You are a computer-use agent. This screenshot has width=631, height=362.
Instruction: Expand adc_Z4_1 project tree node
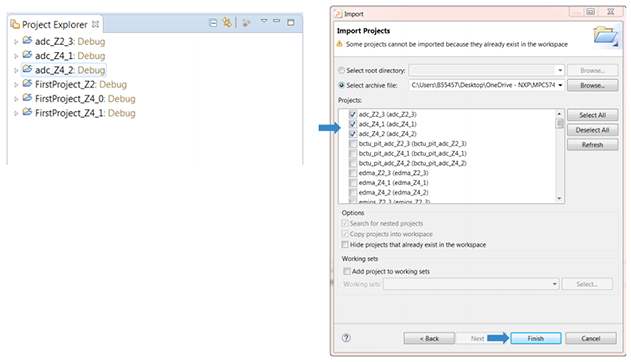(16, 56)
